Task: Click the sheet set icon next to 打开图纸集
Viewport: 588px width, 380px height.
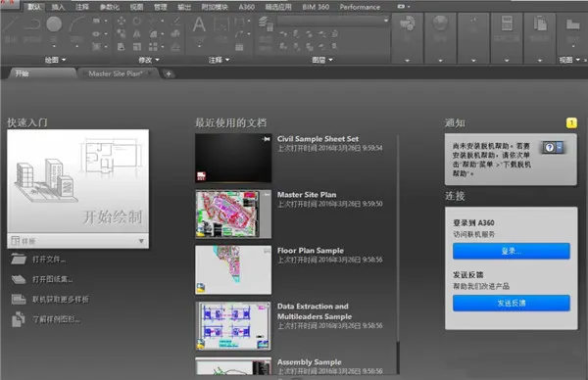Action: click(18, 279)
